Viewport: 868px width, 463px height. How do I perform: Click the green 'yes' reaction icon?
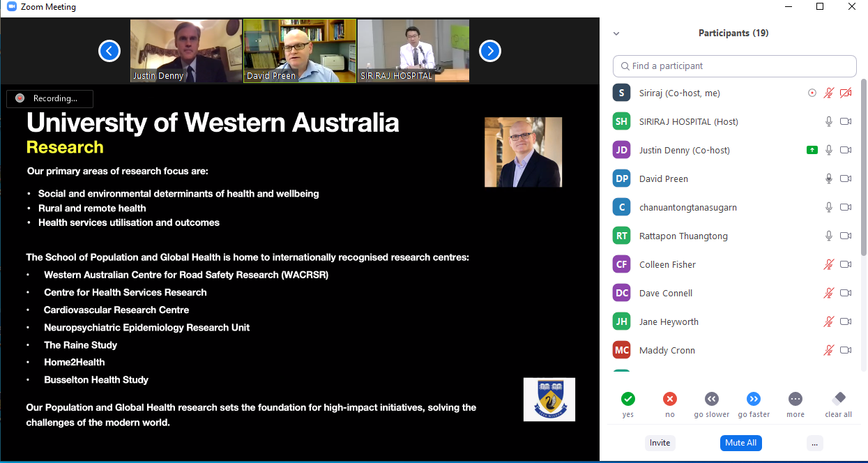pos(628,399)
